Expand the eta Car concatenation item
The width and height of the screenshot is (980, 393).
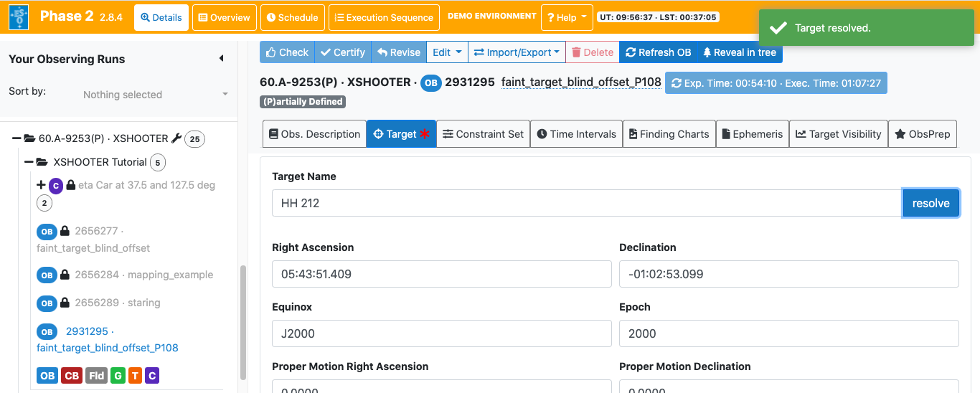[41, 185]
